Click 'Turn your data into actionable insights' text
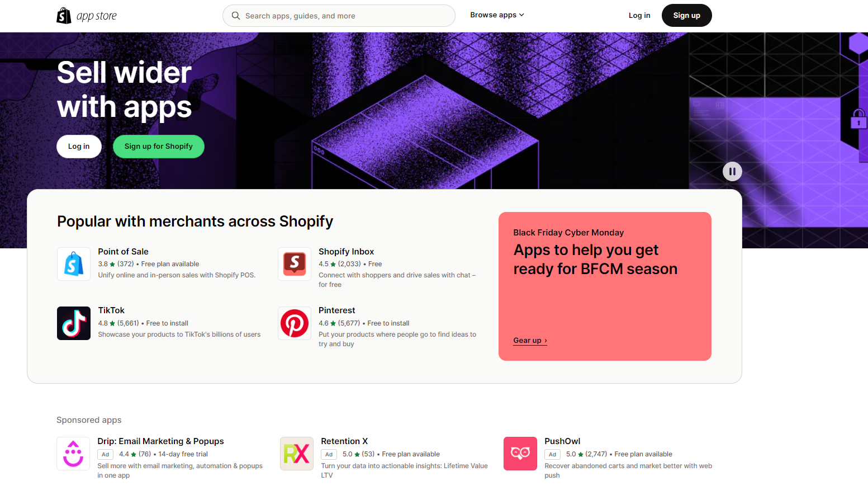Viewport: 868px width, 495px height. point(405,470)
